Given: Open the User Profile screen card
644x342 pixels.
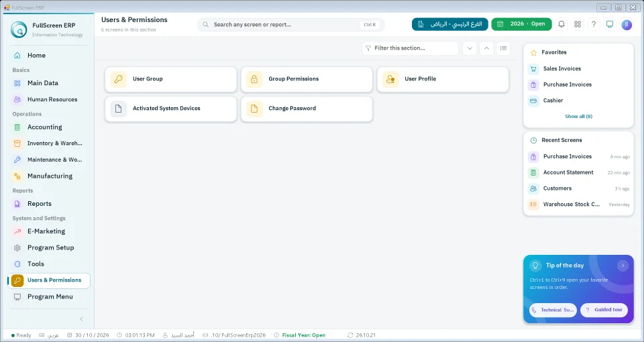Looking at the screenshot, I should (443, 79).
